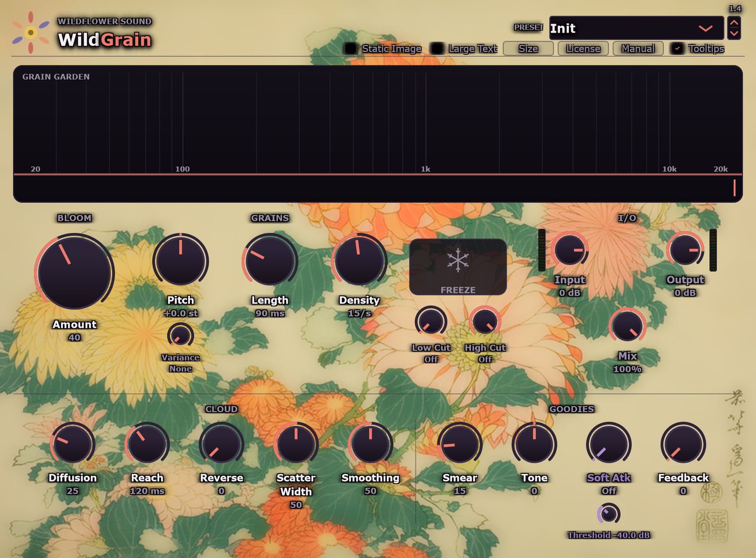Screen dimensions: 756x558
Task: Enable the Large Text checkbox
Action: tap(438, 49)
